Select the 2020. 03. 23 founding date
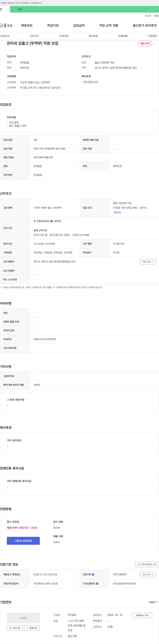 coord(115,615)
